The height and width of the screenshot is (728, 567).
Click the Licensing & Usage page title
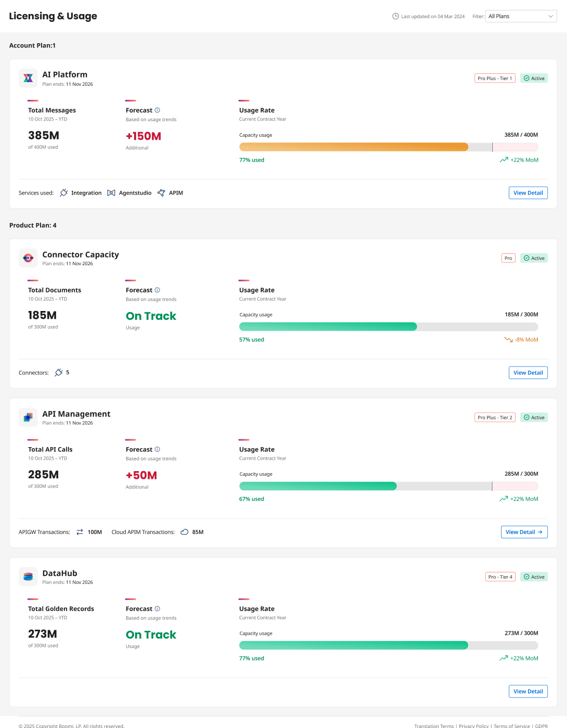click(53, 16)
